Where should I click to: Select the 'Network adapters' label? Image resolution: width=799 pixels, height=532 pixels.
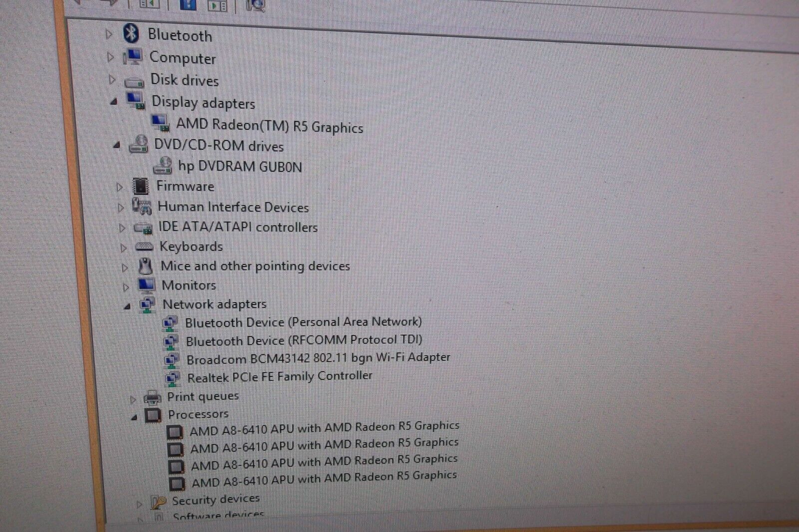tap(215, 304)
